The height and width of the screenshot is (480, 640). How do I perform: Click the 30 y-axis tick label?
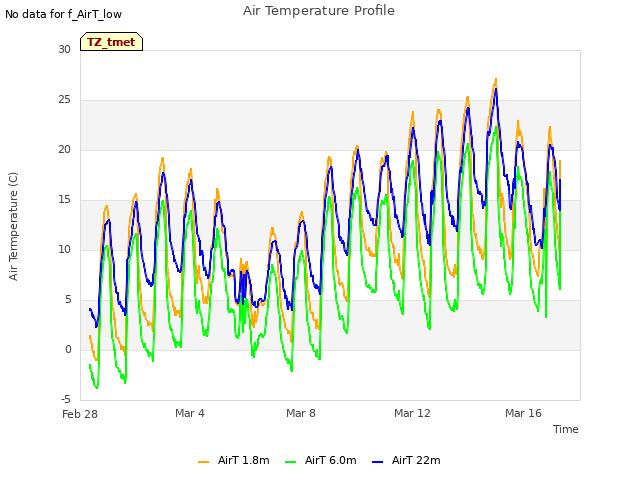click(x=64, y=49)
